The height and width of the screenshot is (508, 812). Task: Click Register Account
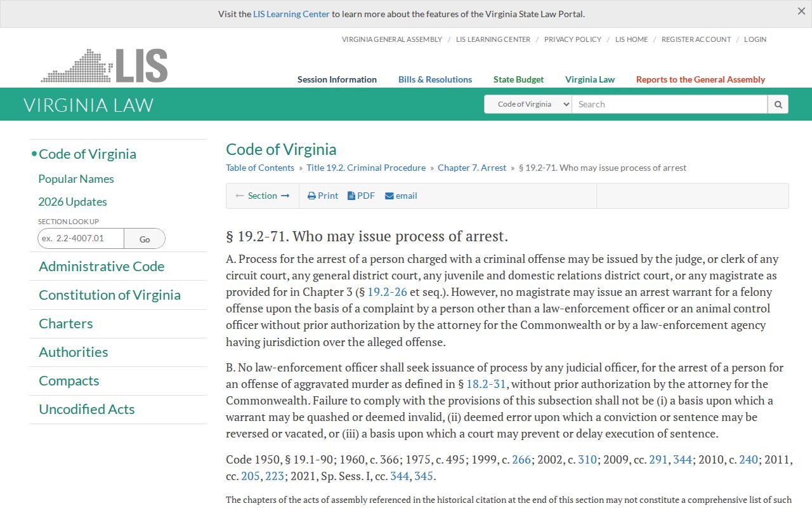(696, 39)
